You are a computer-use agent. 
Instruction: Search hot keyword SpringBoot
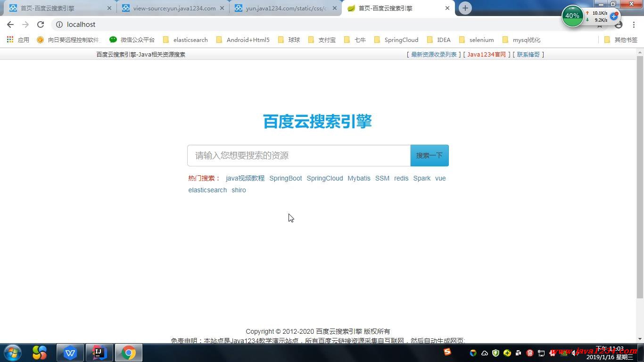(x=286, y=178)
